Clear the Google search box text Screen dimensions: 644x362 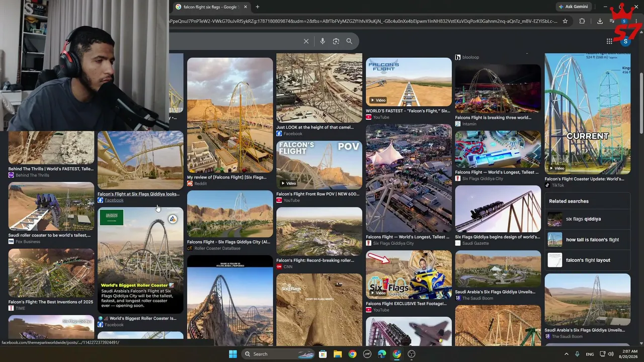coord(306,41)
